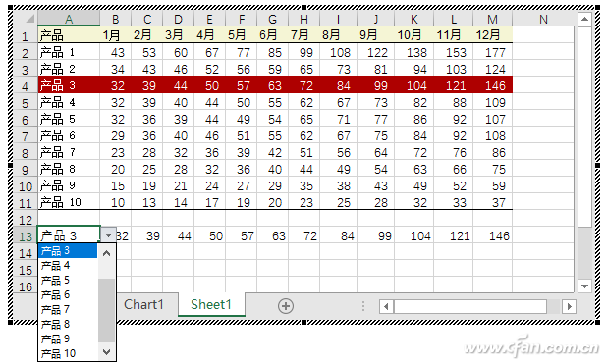The image size is (605, 364).
Task: Click the 12月 header cell
Action: [492, 35]
